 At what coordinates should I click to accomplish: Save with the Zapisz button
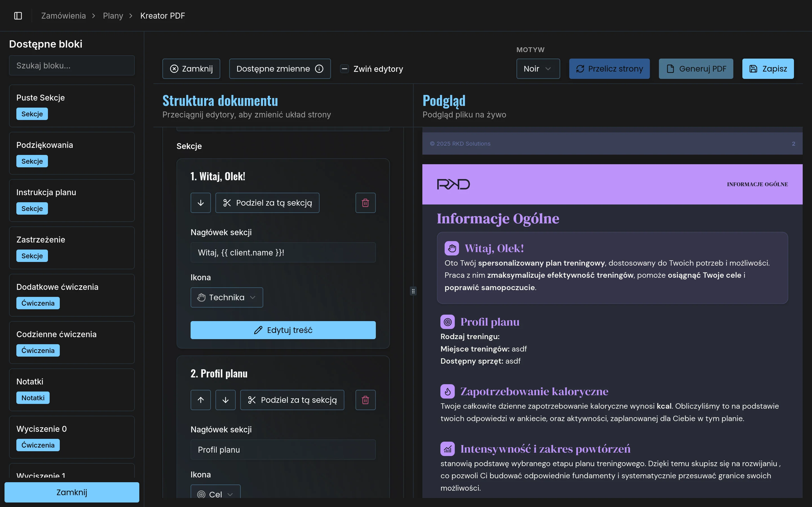(x=768, y=69)
